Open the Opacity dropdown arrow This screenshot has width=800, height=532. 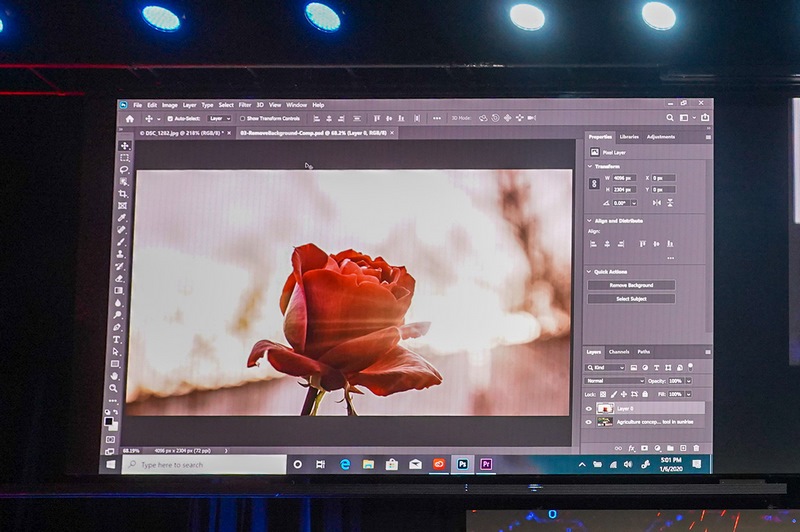[689, 381]
